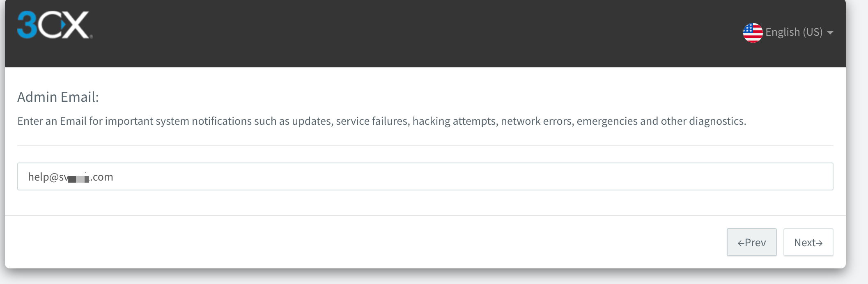
Task: Click the redacted domain part of email
Action: 78,178
